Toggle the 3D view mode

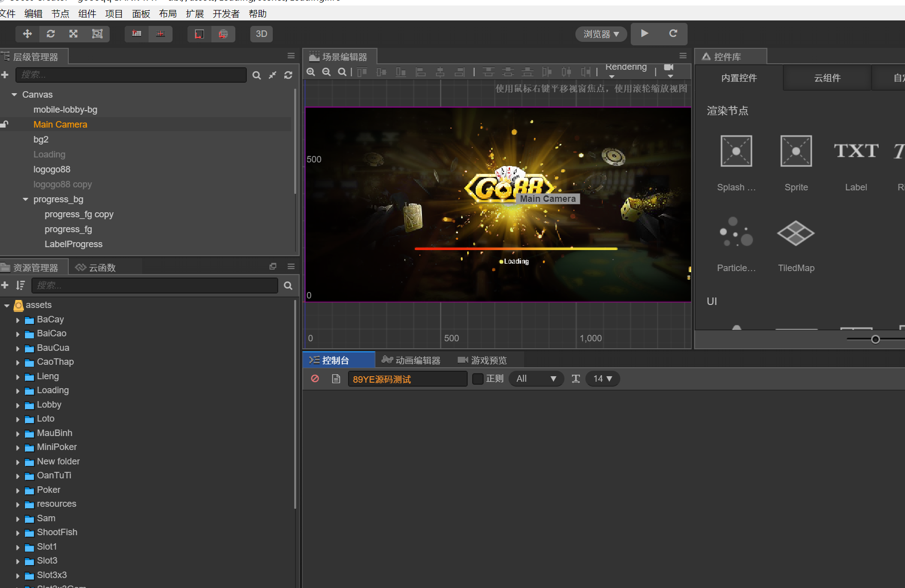pos(261,34)
